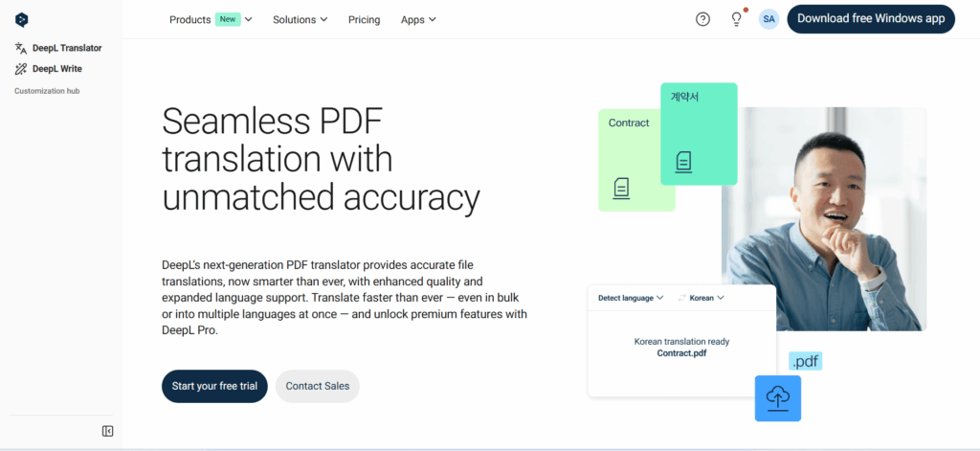980x451 pixels.
Task: Open the help question mark icon
Action: 702,19
